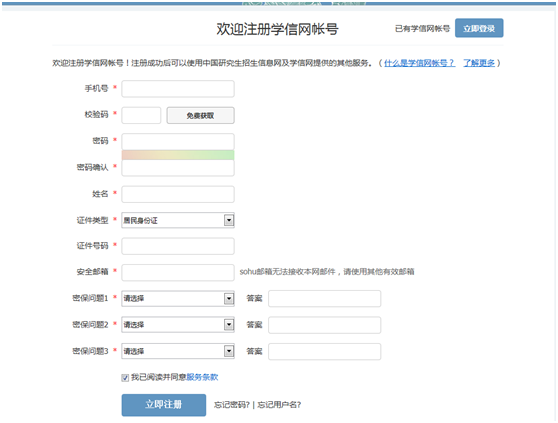Expand the 密保问题3 dropdown
The image size is (558, 423).
coord(178,351)
